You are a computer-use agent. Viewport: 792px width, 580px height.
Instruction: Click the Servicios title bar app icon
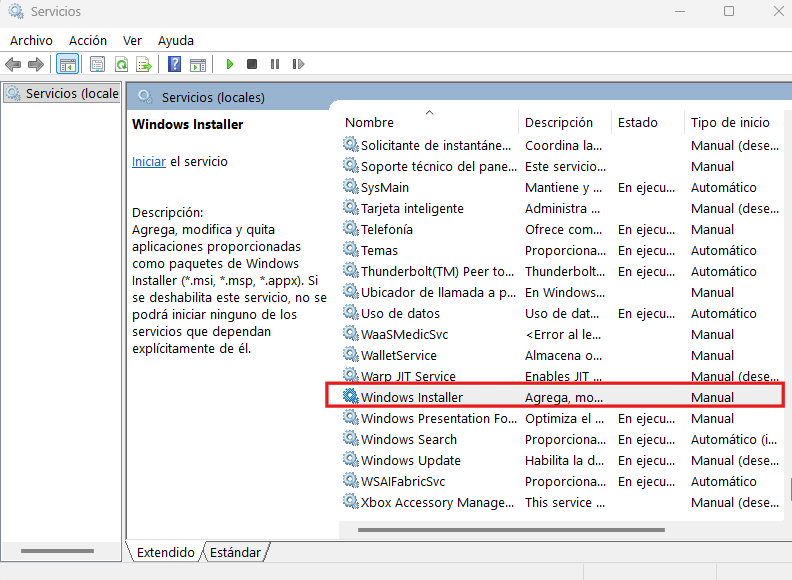16,11
